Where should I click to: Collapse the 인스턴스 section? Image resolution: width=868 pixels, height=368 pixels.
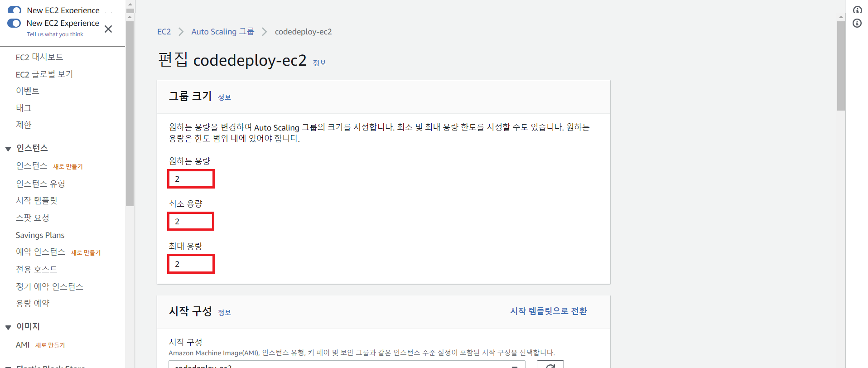pyautogui.click(x=8, y=149)
